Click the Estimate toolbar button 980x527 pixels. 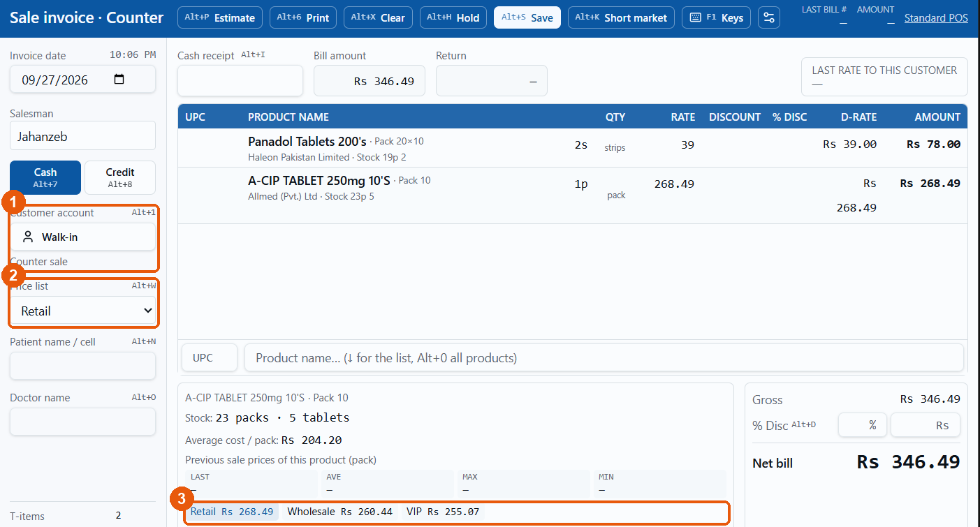(220, 17)
